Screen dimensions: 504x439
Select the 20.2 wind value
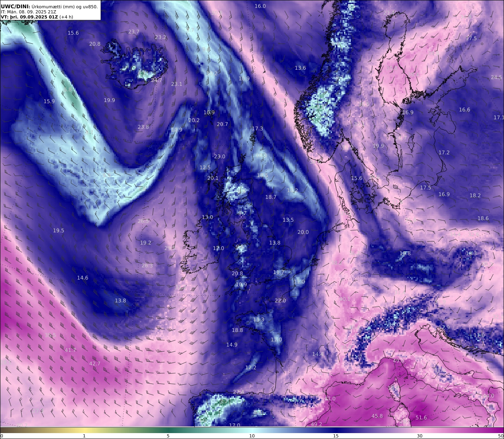194,120
